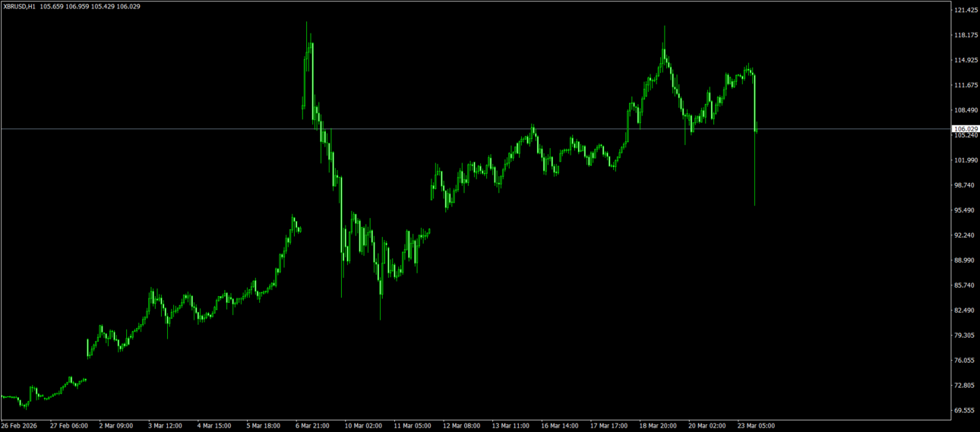Viewport: 980px width, 432px height.
Task: Click the 79.305 price axis label
Action: 966,336
